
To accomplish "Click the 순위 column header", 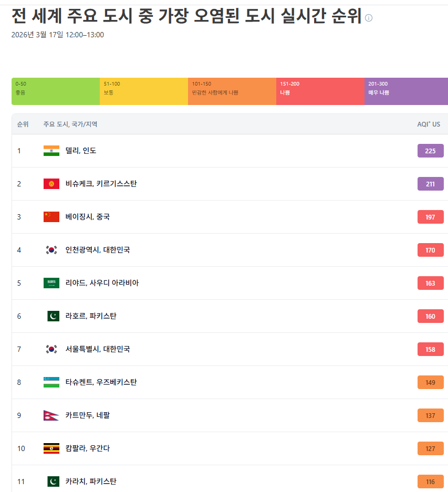I will point(23,124).
